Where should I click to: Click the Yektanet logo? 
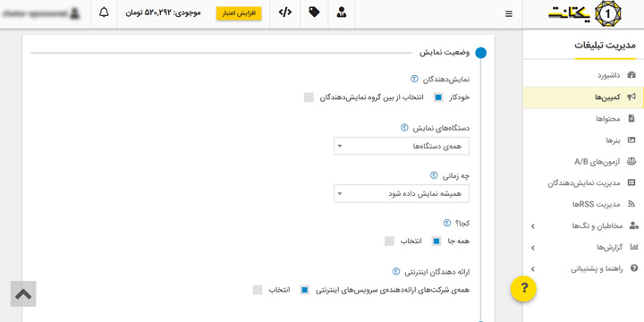tap(584, 14)
